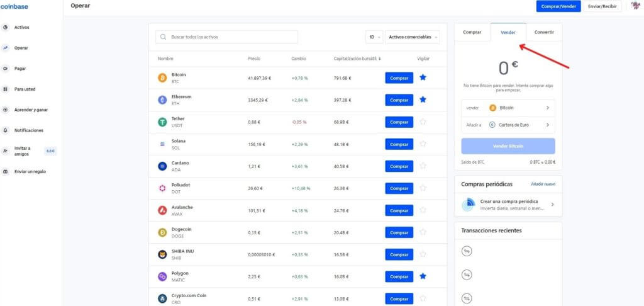Open Notificaciones in the sidebar menu

tap(29, 130)
